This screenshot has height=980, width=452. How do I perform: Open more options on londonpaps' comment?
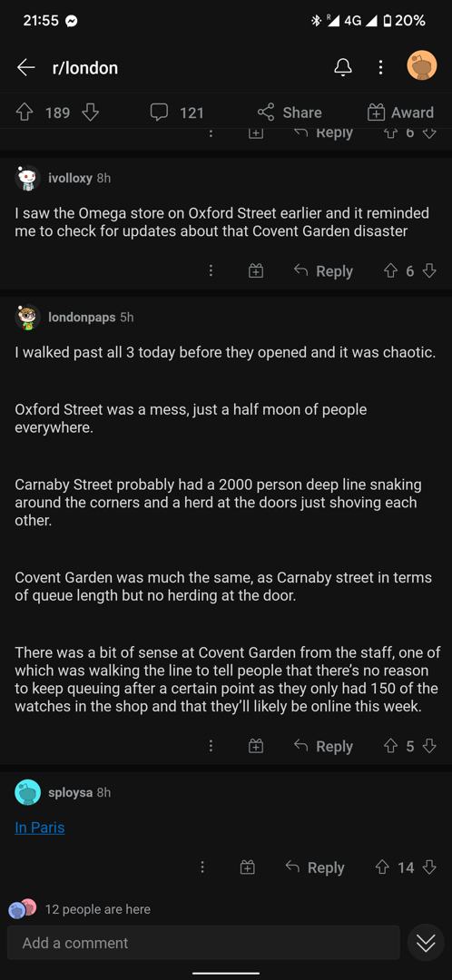click(211, 746)
